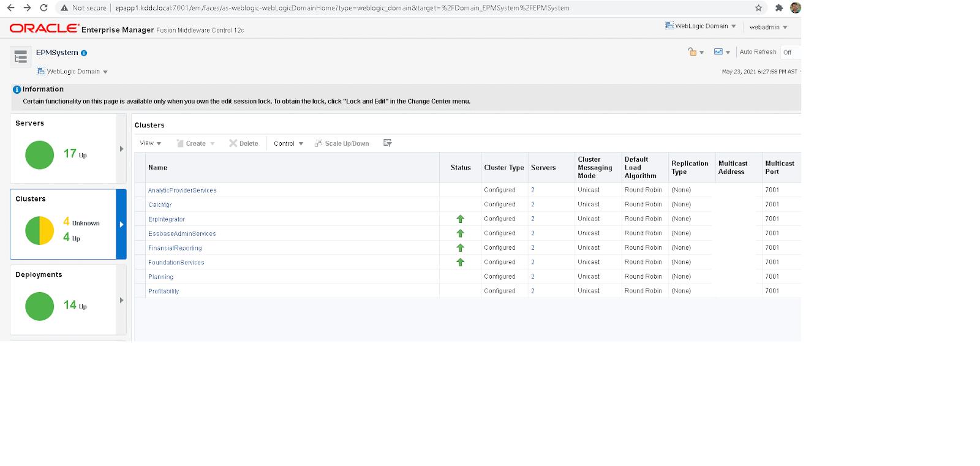Click the Clusters yellow-green status pie

click(x=40, y=231)
